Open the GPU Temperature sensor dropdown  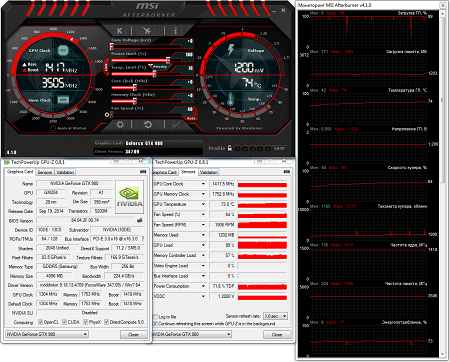(x=203, y=204)
